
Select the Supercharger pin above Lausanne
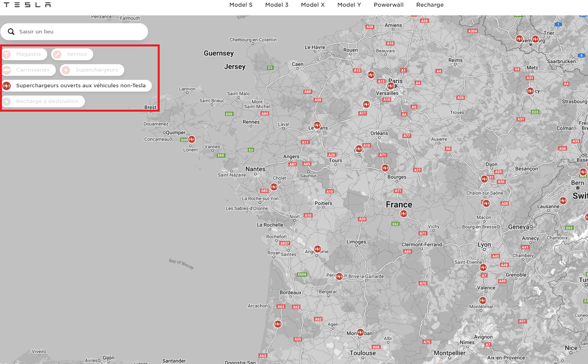[x=563, y=201]
